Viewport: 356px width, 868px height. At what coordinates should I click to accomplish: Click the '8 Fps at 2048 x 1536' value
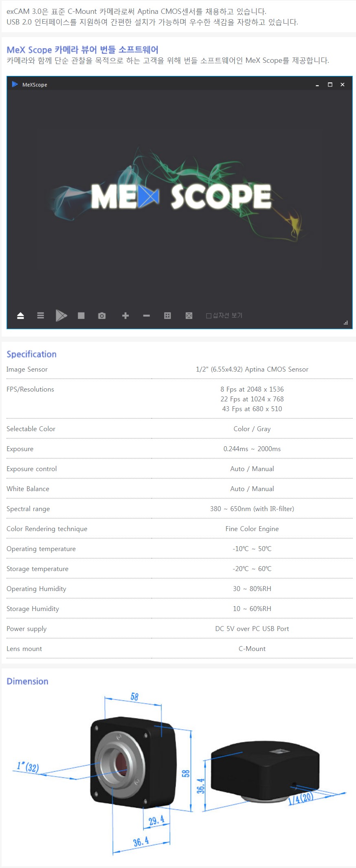(x=252, y=389)
